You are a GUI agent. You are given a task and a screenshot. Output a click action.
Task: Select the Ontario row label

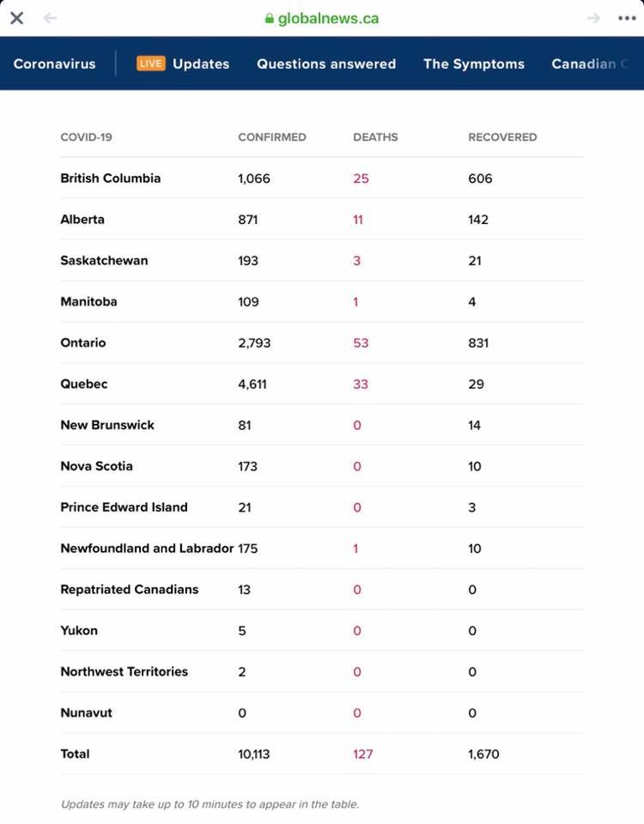click(x=83, y=342)
